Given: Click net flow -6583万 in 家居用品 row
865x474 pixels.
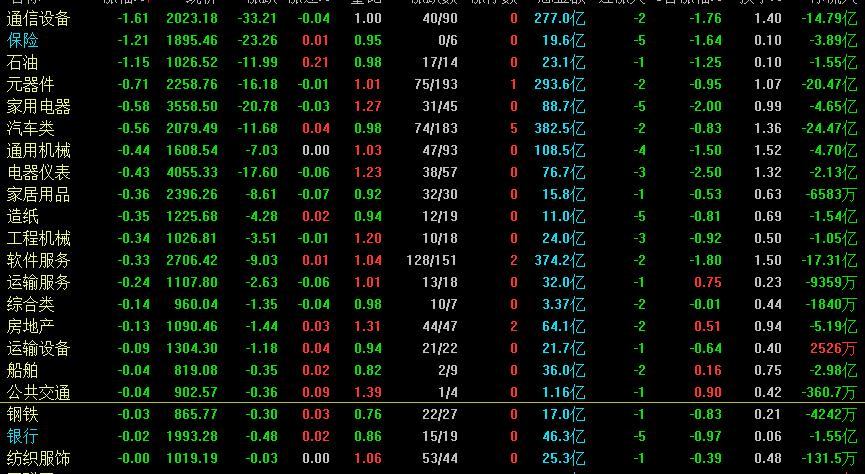Looking at the screenshot, I should coord(830,194).
